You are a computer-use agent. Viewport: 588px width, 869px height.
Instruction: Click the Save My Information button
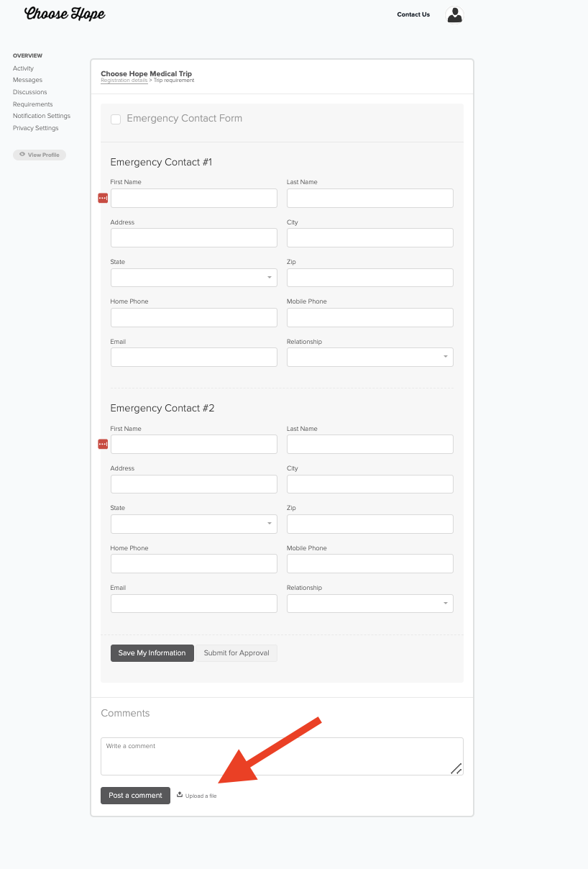click(x=152, y=652)
